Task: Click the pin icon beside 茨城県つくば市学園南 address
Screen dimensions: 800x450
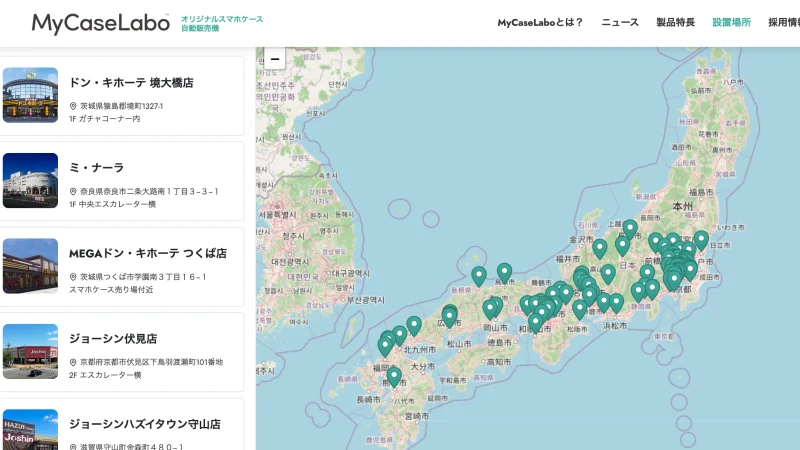Action: pos(73,277)
